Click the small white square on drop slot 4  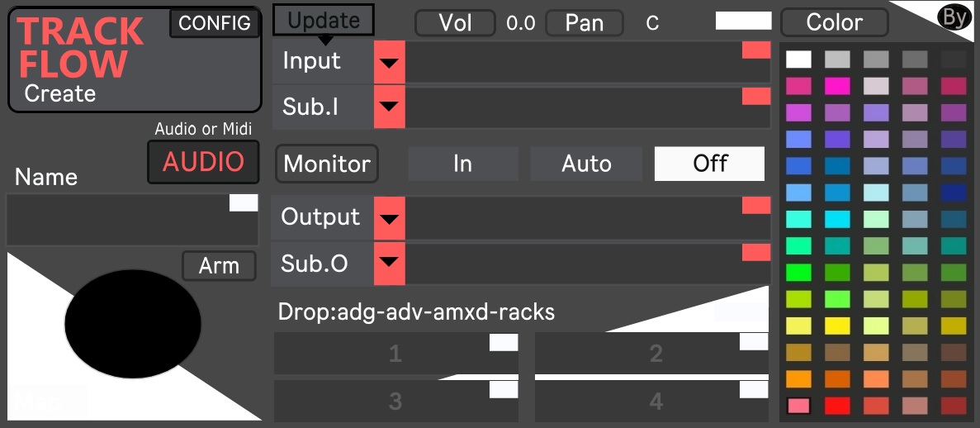click(754, 389)
